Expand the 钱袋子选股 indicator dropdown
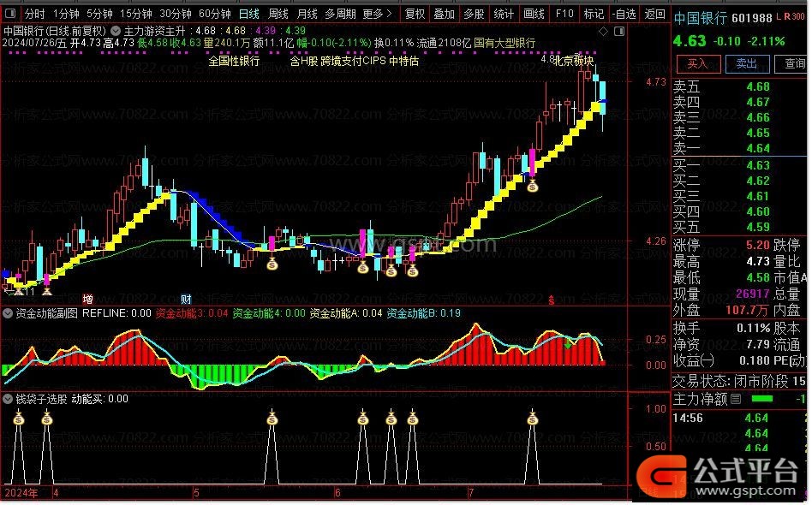This screenshot has width=812, height=505. pyautogui.click(x=8, y=399)
